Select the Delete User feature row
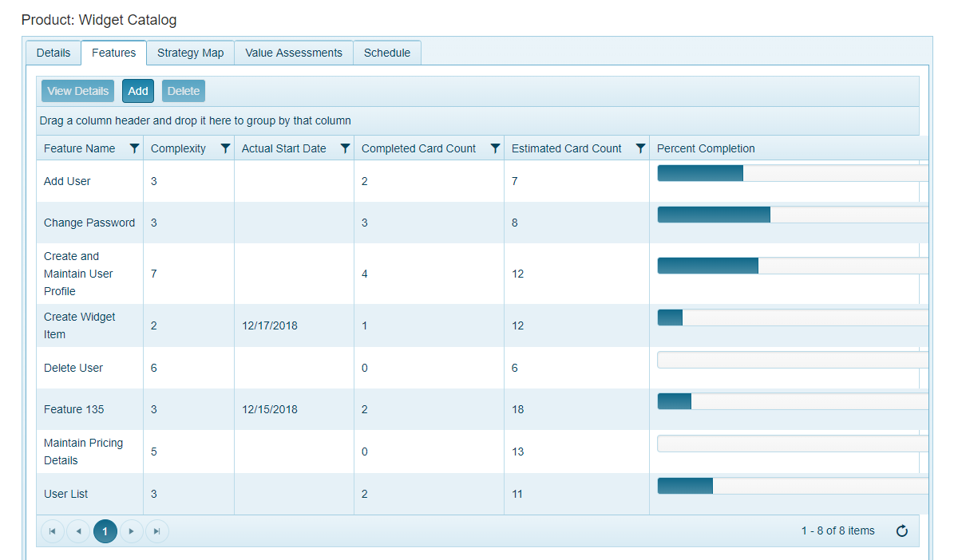The image size is (958, 560). pyautogui.click(x=73, y=368)
